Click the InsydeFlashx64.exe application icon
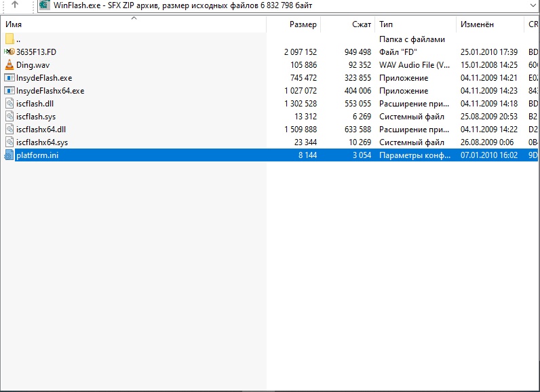 pyautogui.click(x=9, y=90)
